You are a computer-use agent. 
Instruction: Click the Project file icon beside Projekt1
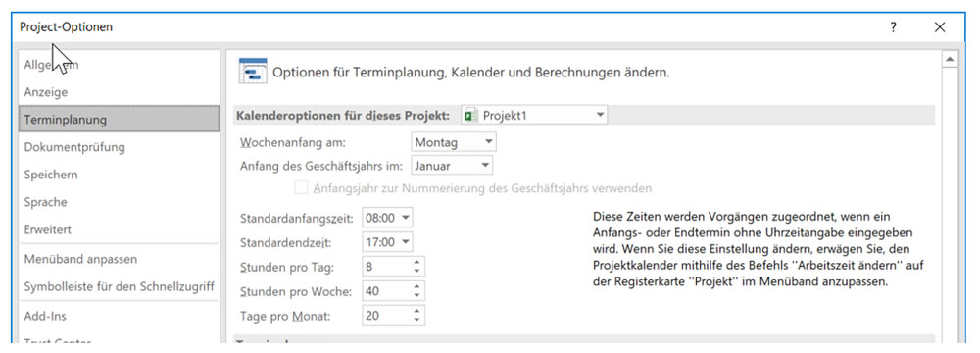pos(471,115)
